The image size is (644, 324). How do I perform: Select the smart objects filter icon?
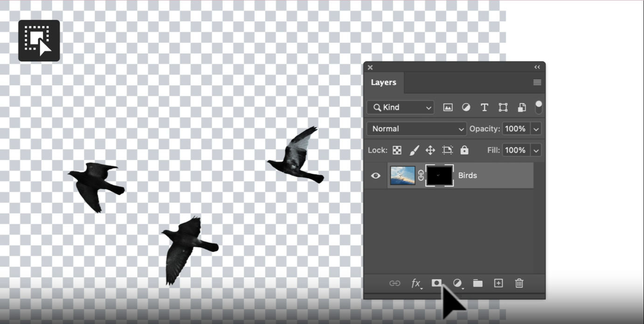pyautogui.click(x=521, y=107)
